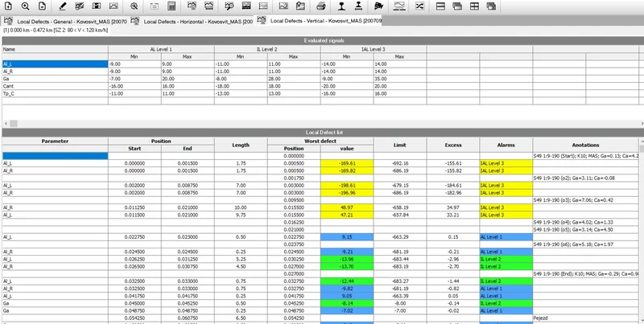The height and width of the screenshot is (324, 644).
Task: Click the printer icon
Action: tap(321, 6)
